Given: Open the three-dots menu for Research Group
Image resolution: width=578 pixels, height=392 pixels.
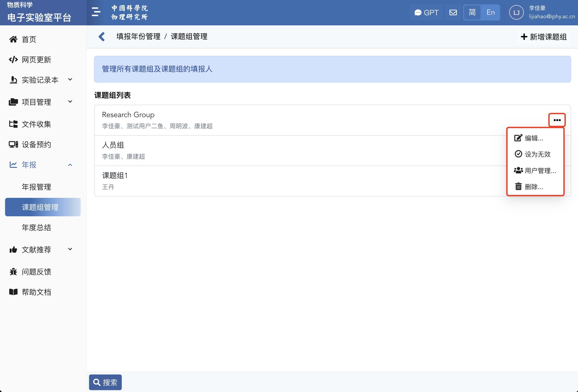Looking at the screenshot, I should click(557, 120).
